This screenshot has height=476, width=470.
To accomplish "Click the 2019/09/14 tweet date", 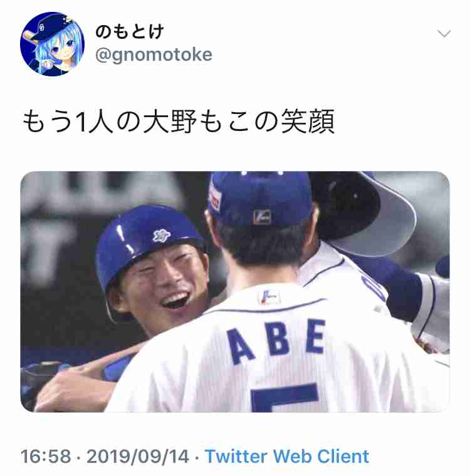I will click(138, 456).
